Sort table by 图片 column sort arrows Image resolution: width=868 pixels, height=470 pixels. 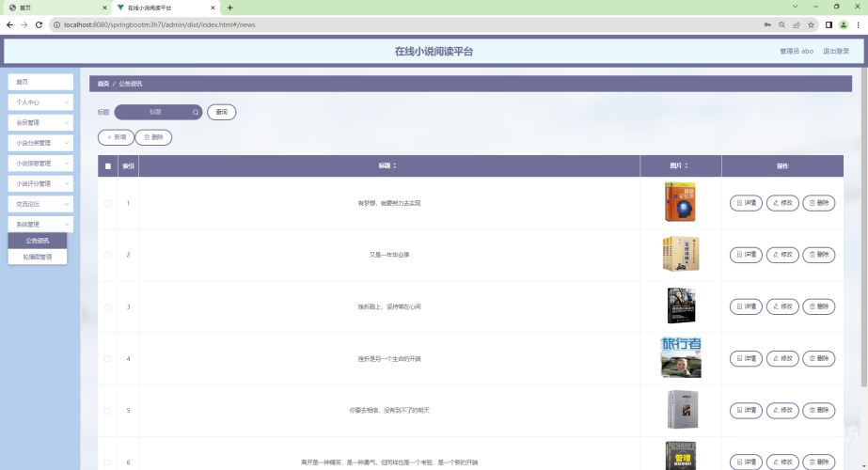687,166
